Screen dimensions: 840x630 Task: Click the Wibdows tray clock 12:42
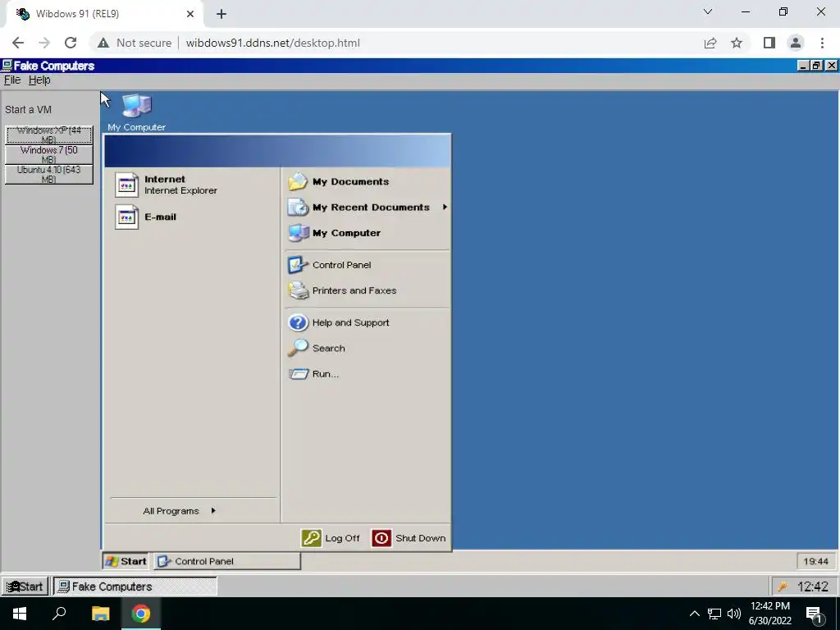coord(813,586)
